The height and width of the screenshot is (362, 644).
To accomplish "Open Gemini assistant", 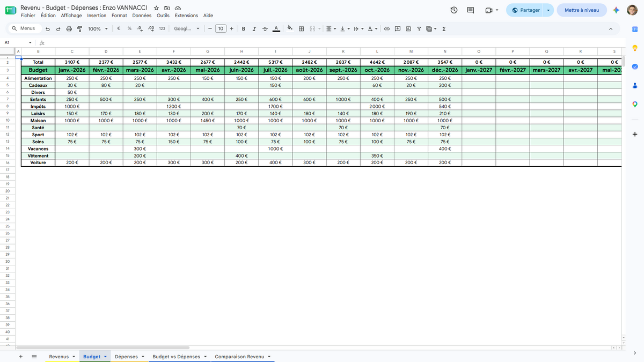I will coord(617,10).
